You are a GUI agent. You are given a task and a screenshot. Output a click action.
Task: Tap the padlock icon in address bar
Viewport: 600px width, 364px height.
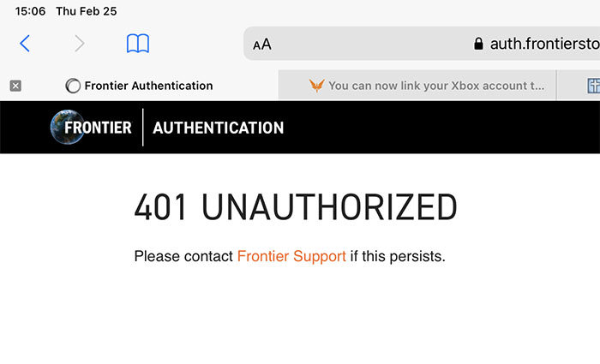click(x=478, y=44)
